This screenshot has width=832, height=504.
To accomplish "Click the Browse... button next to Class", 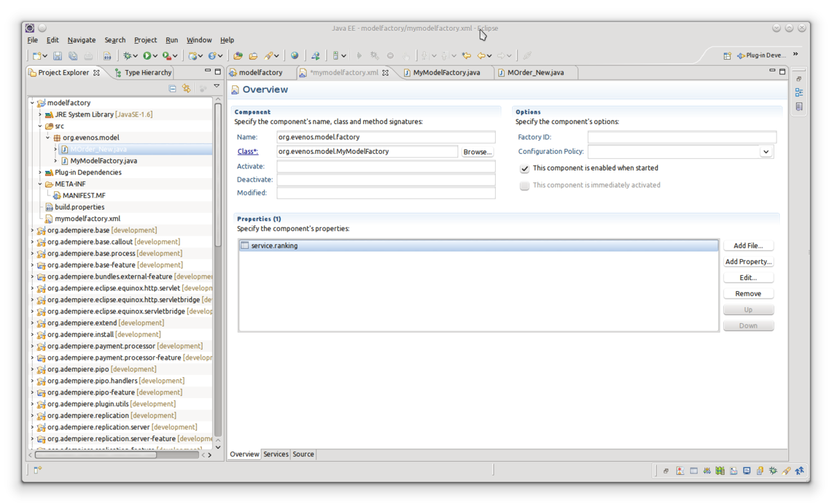I will pyautogui.click(x=477, y=152).
